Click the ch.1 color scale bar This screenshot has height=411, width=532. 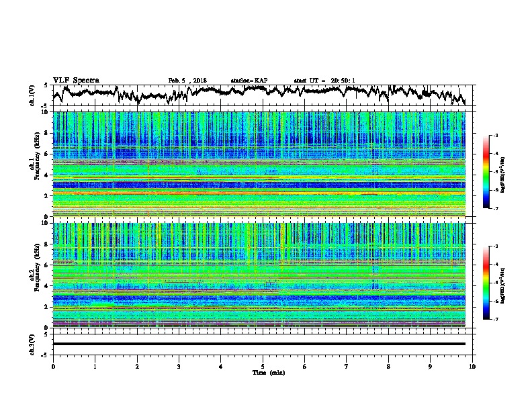(486, 172)
